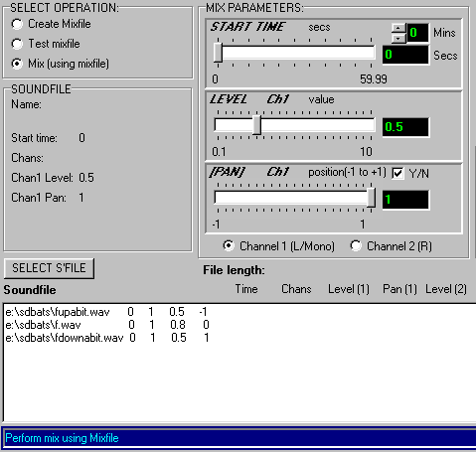Viewport: 476px width, 452px height.
Task: Toggle the PAN Y/N checkbox
Action: 397,173
